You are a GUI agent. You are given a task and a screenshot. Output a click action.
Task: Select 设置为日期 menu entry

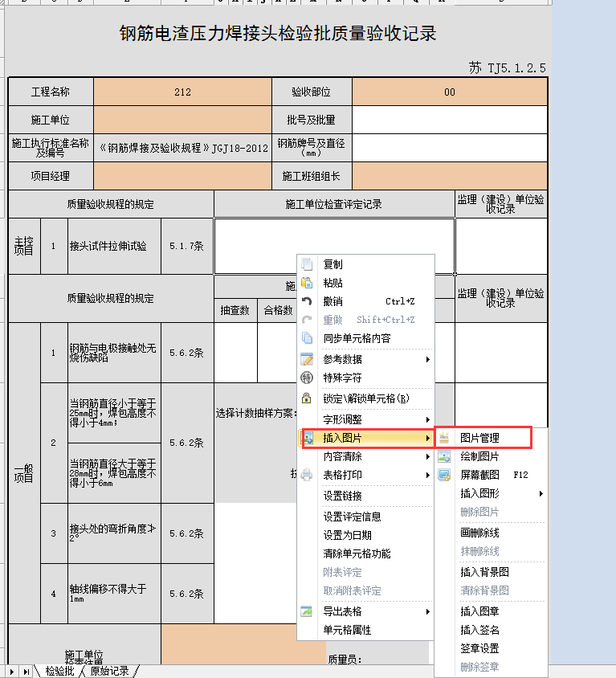tap(347, 535)
